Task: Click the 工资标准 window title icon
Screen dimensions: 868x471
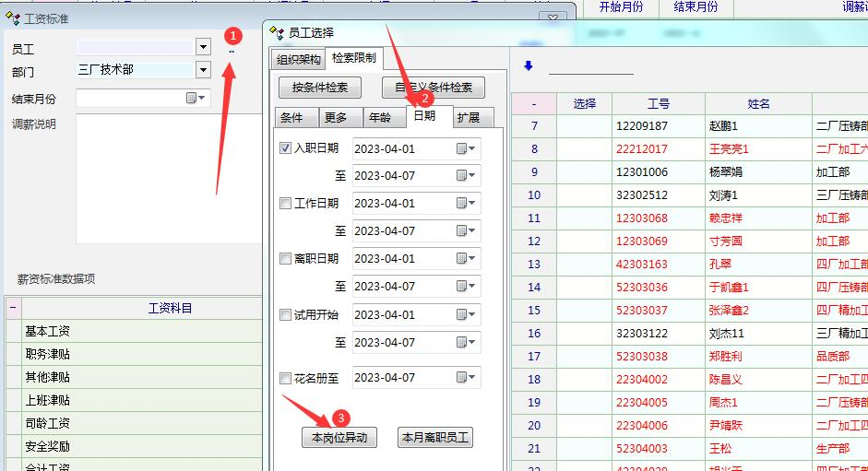Action: click(x=13, y=18)
